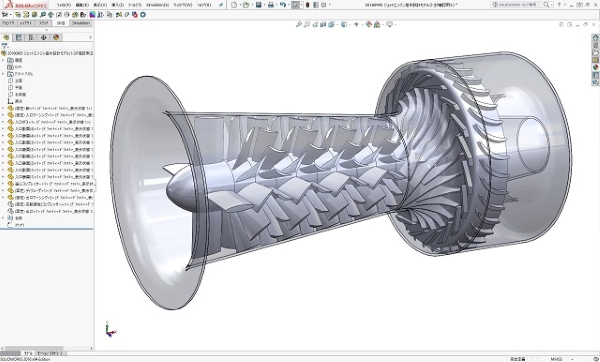Click the Undo arrow icon
Screen dimensions: 600x362
[x=282, y=5]
